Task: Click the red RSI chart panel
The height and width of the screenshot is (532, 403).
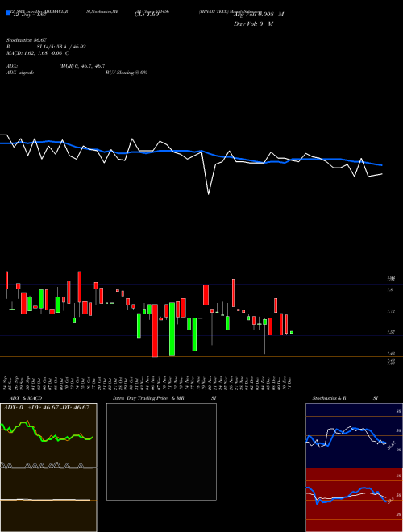Action: pos(354,500)
